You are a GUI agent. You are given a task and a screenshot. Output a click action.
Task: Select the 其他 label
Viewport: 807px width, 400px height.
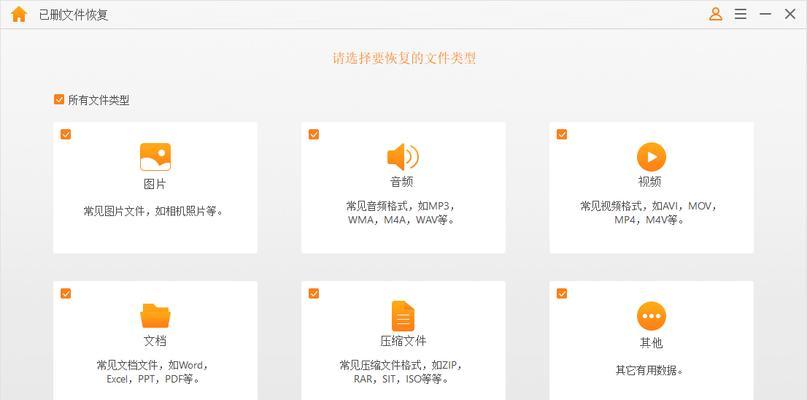pos(651,343)
